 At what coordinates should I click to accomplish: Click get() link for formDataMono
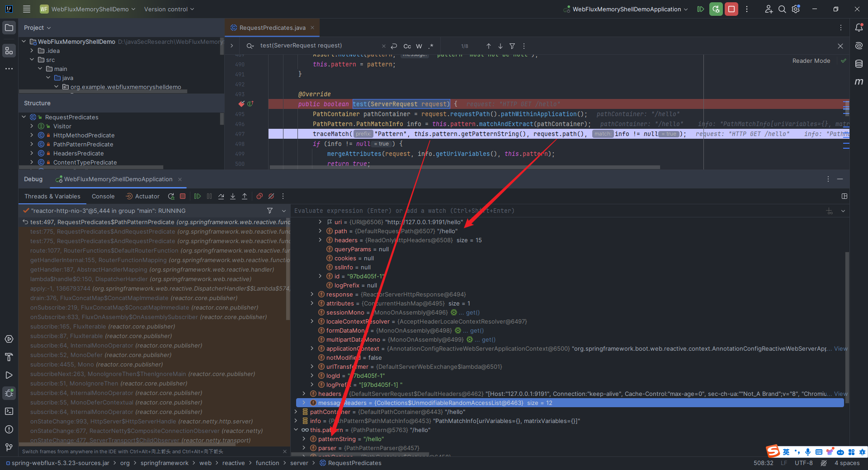(477, 330)
